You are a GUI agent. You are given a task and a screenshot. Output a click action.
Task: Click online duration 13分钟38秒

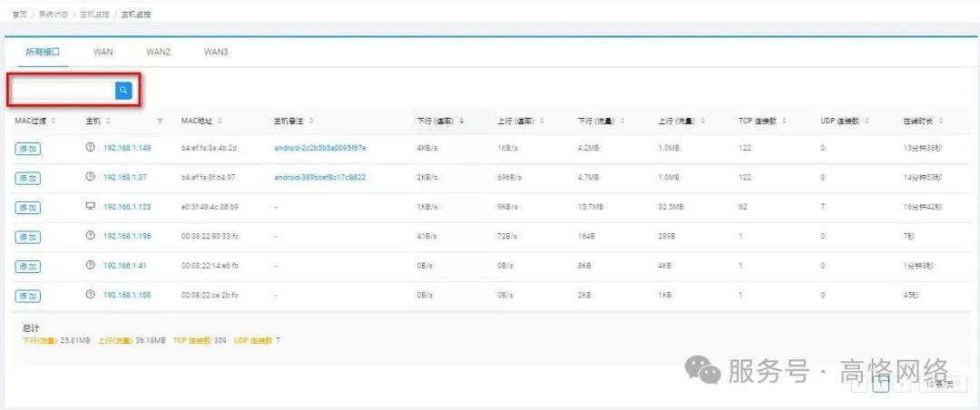pyautogui.click(x=922, y=148)
